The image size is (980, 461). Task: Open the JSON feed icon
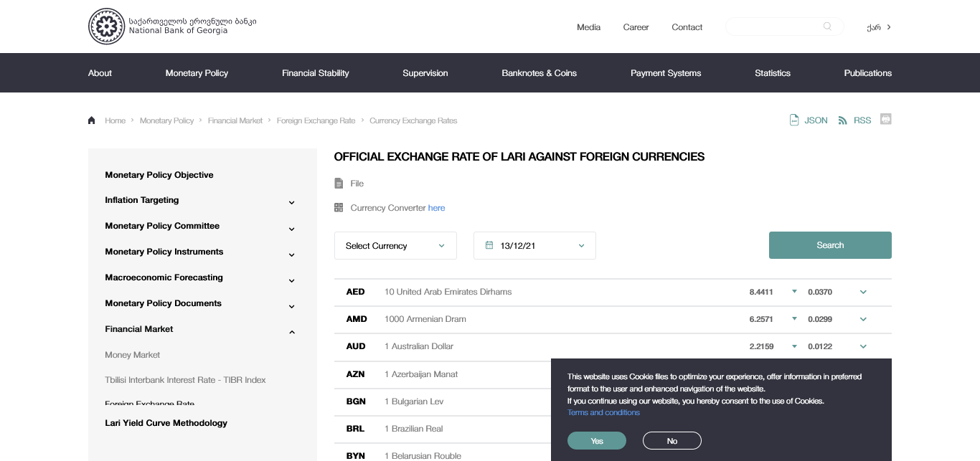click(794, 120)
